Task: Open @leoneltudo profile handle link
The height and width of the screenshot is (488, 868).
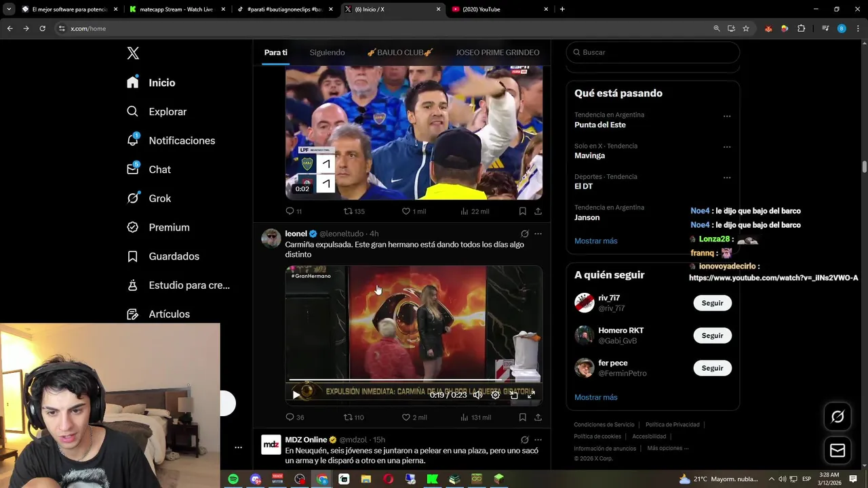Action: [x=342, y=234]
